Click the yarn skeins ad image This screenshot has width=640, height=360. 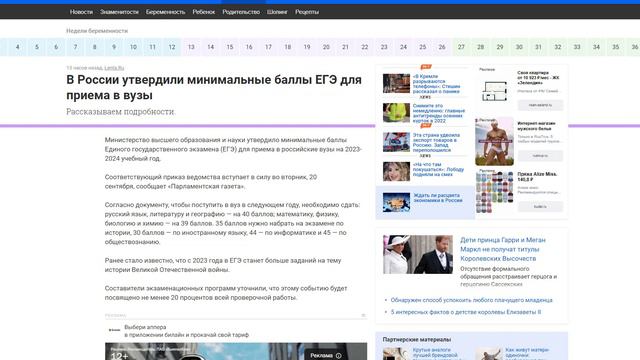(x=494, y=192)
